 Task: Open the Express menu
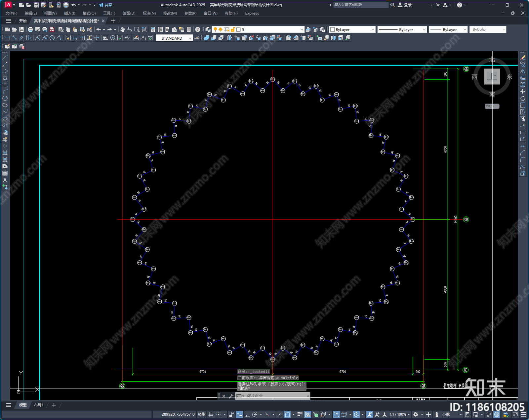pos(252,13)
